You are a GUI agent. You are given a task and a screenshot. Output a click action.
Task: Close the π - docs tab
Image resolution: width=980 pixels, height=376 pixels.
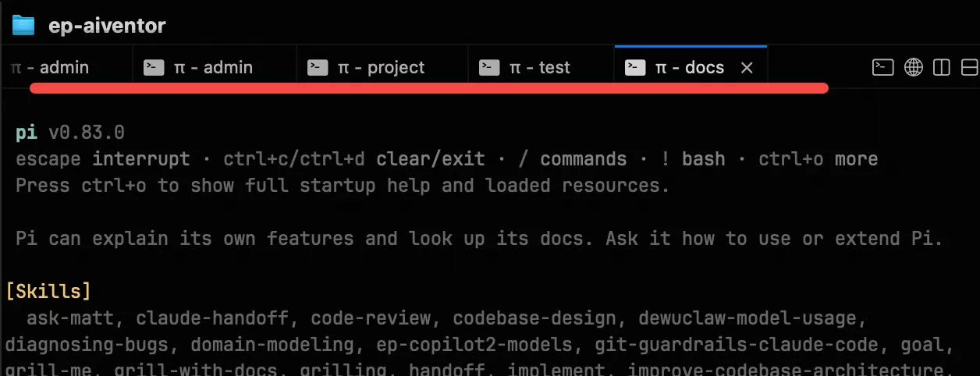(747, 68)
